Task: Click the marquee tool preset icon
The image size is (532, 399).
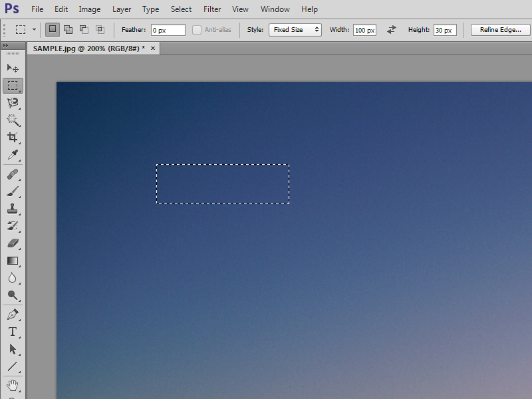Action: [21, 30]
